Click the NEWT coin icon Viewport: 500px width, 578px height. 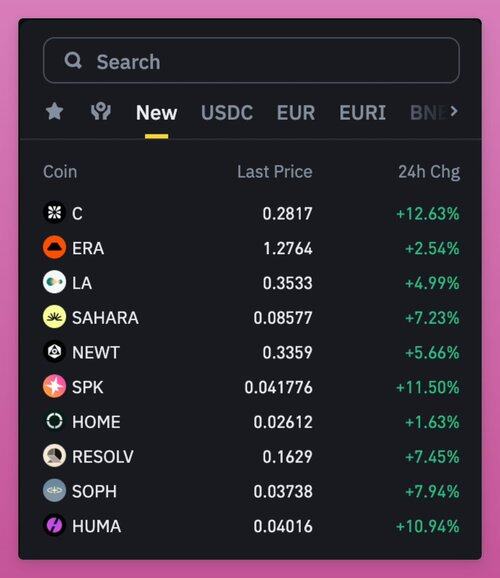click(54, 351)
